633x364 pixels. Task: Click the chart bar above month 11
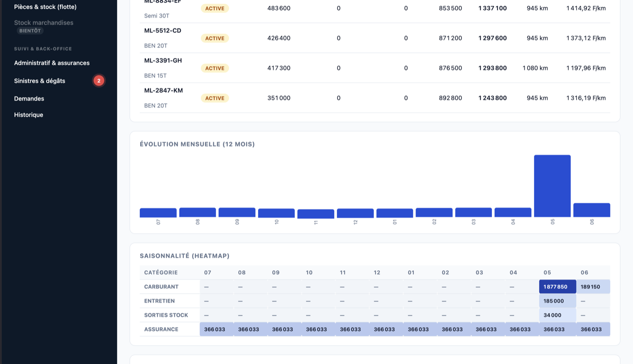[316, 214]
